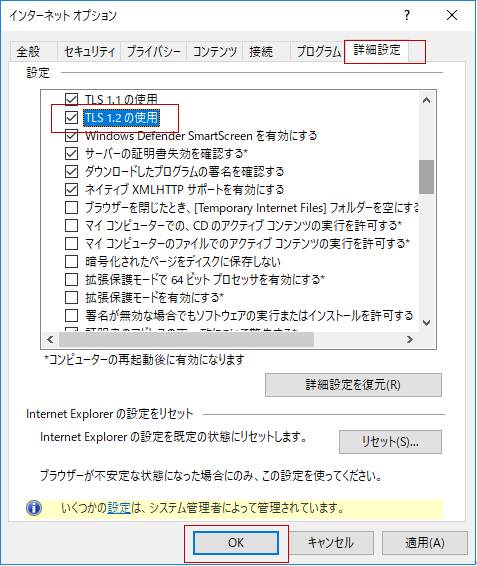Click the horizontal scroll left arrow
This screenshot has height=566, width=477.
click(50, 340)
